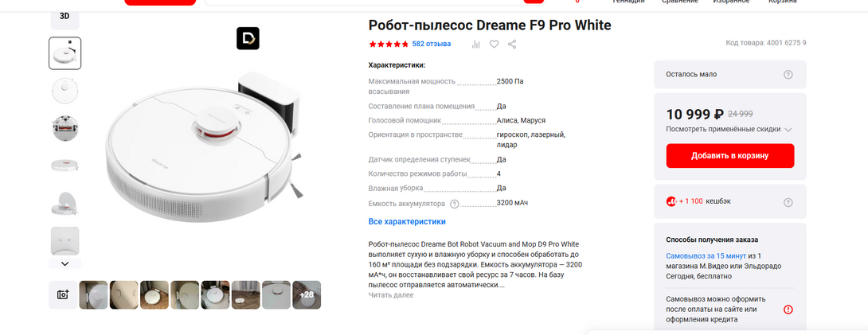Image resolution: width=868 pixels, height=335 pixels.
Task: Click Добавить в корзину button
Action: [x=729, y=156]
